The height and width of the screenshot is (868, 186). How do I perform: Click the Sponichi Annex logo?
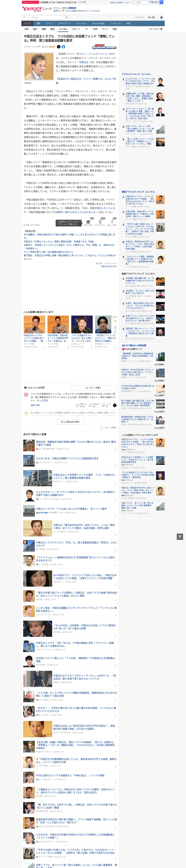pyautogui.click(x=104, y=47)
